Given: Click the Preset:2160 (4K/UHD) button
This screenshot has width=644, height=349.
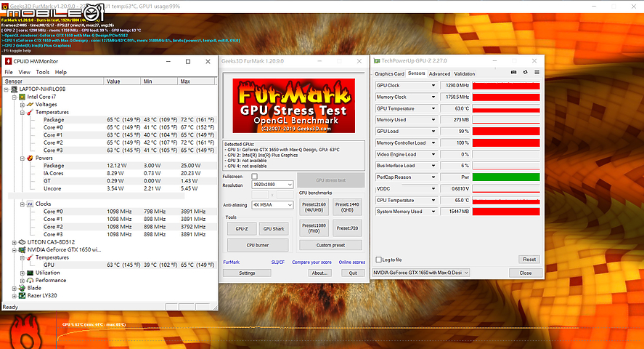Looking at the screenshot, I should (314, 207).
